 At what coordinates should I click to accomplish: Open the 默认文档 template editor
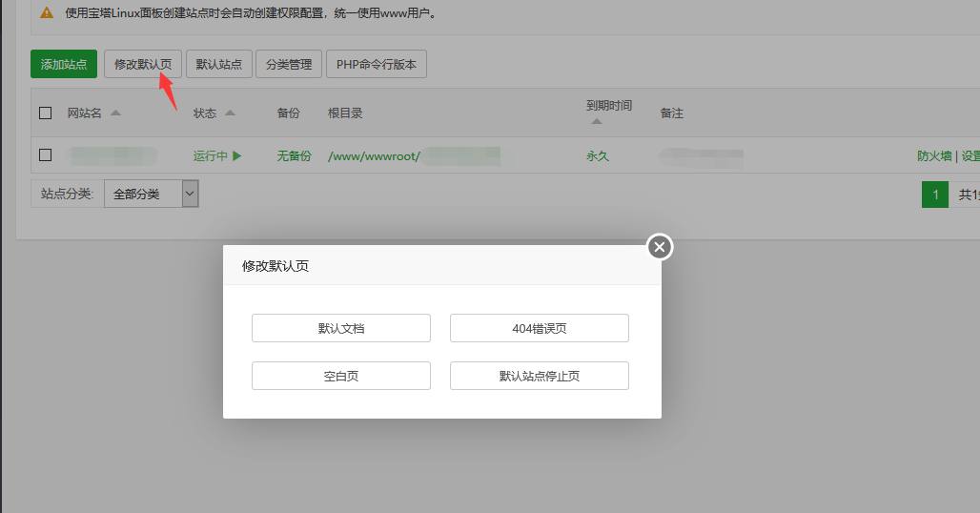click(x=340, y=328)
